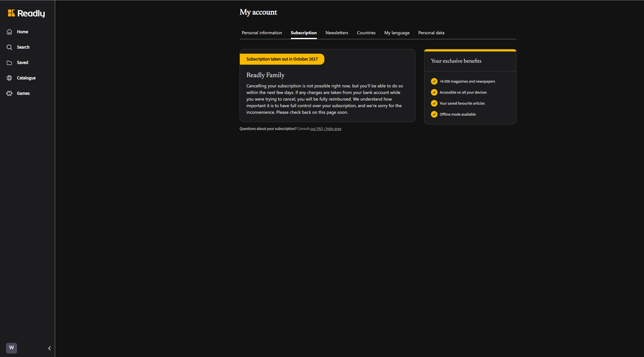The height and width of the screenshot is (357, 644).
Task: Click the Games puzzle piece icon
Action: click(10, 93)
